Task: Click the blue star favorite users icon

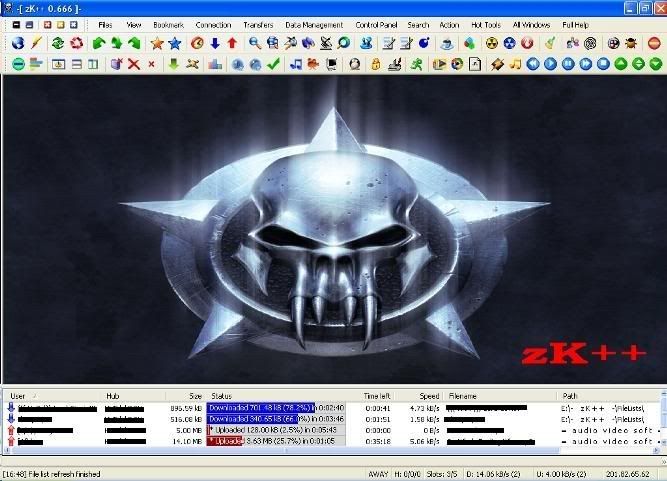Action: coord(175,43)
